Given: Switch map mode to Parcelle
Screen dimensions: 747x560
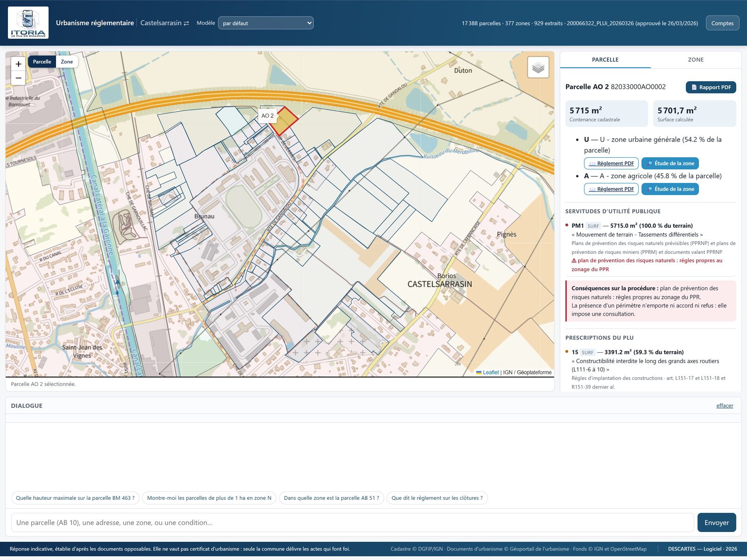Looking at the screenshot, I should pyautogui.click(x=42, y=62).
